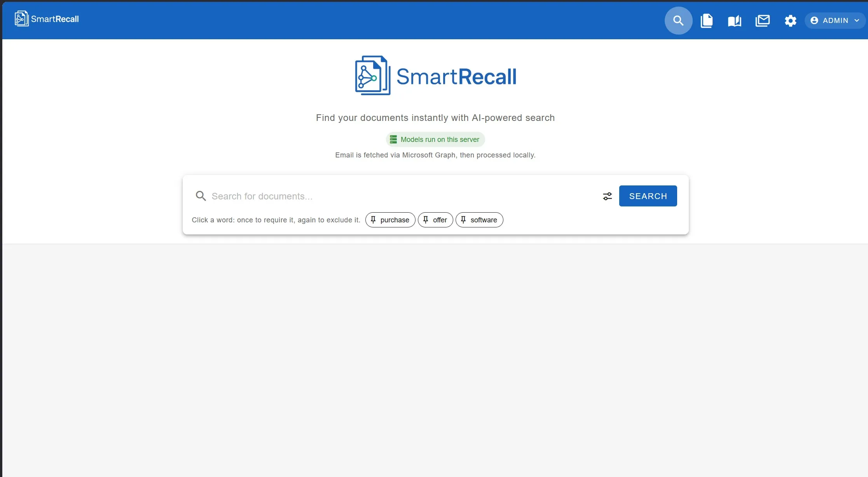Focus the Search for documents field
This screenshot has height=477, width=868.
coord(402,196)
